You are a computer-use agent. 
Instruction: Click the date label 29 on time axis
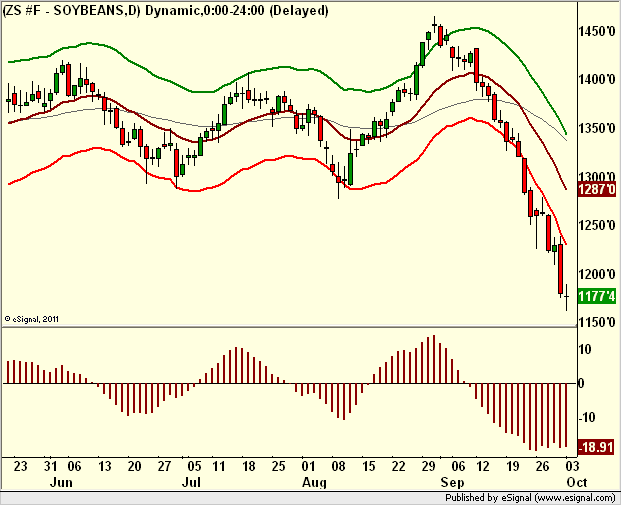click(x=429, y=466)
